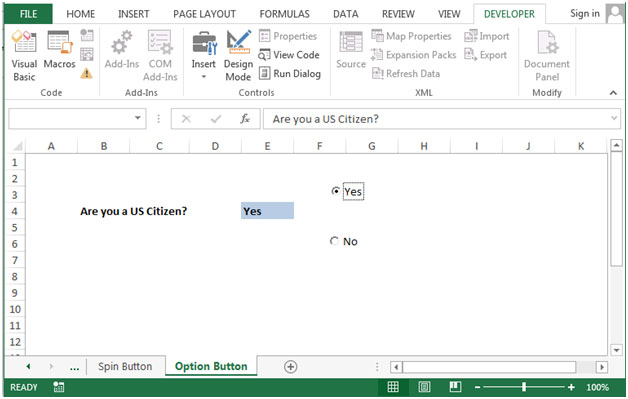
Task: Click Refresh Data
Action: [406, 74]
